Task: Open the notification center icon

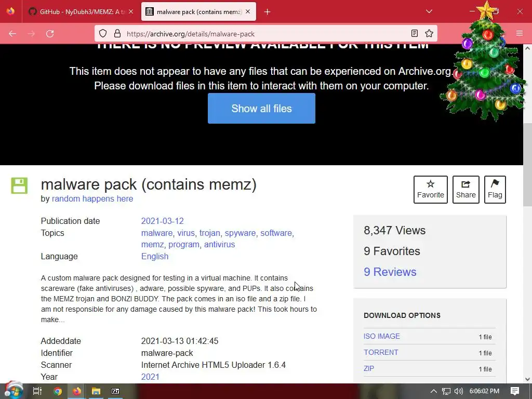Action: coord(515,391)
